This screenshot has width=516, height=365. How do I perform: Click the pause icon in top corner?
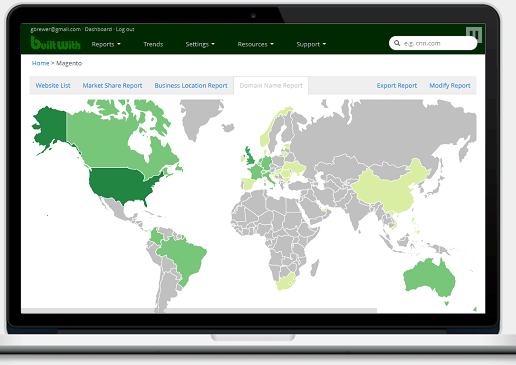coord(474,34)
